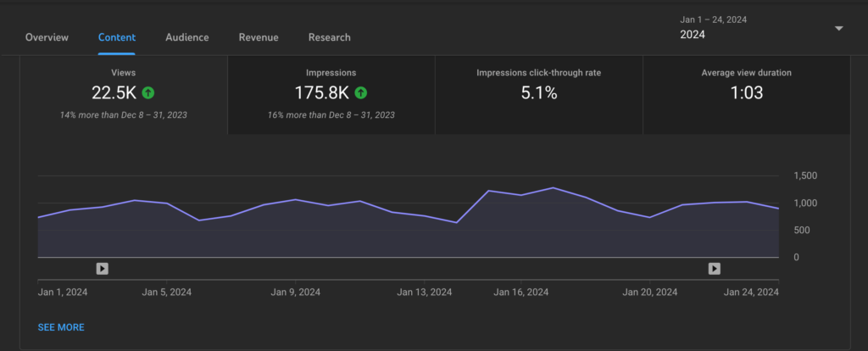The width and height of the screenshot is (868, 351).
Task: Click the 'Jan 16, 2024' axis label
Action: (x=521, y=292)
